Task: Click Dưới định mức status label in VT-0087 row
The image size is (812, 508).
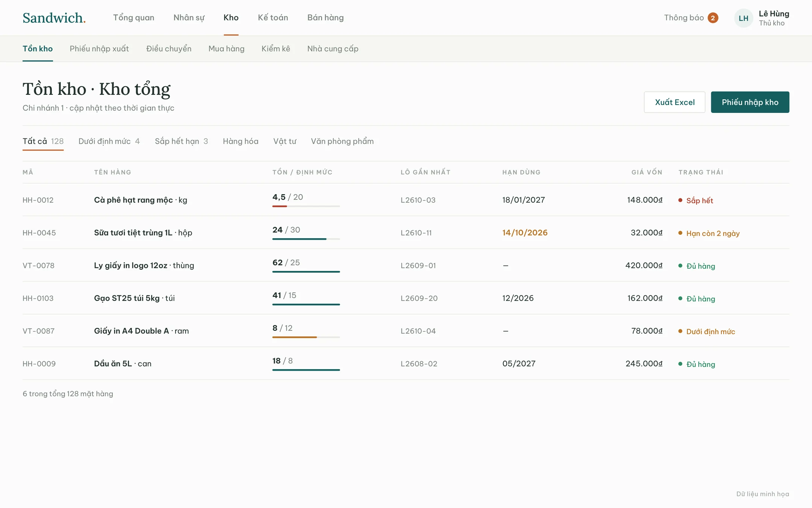Action: 710,332
